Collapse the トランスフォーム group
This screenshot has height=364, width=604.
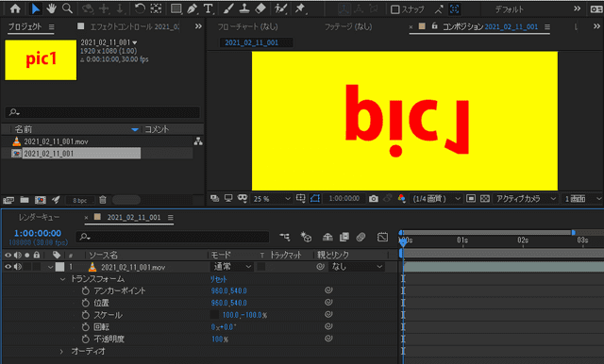click(x=63, y=279)
